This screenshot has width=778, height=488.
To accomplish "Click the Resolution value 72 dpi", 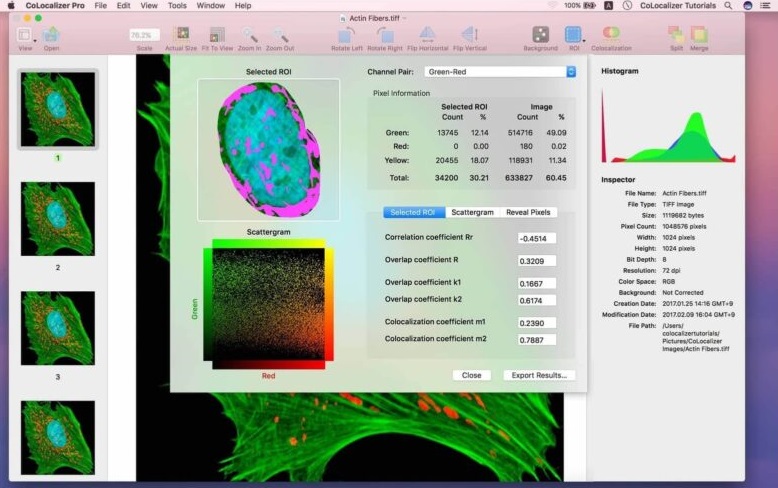I will pos(671,271).
